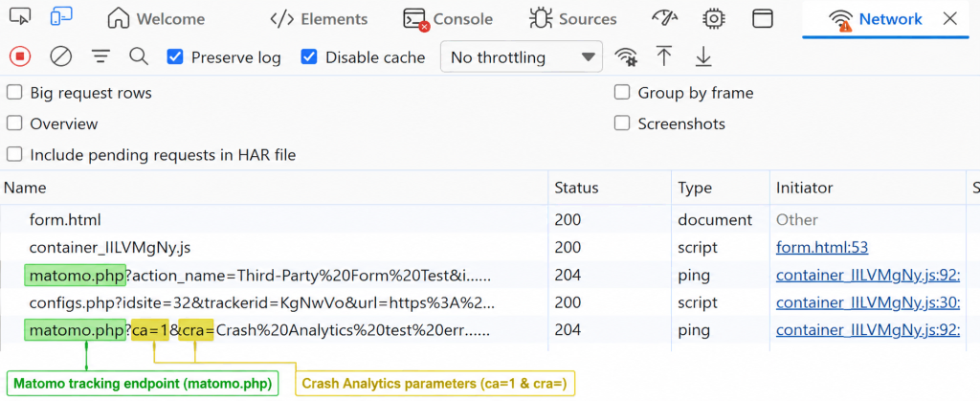
Task: Enable the Screenshots checkbox
Action: (621, 123)
